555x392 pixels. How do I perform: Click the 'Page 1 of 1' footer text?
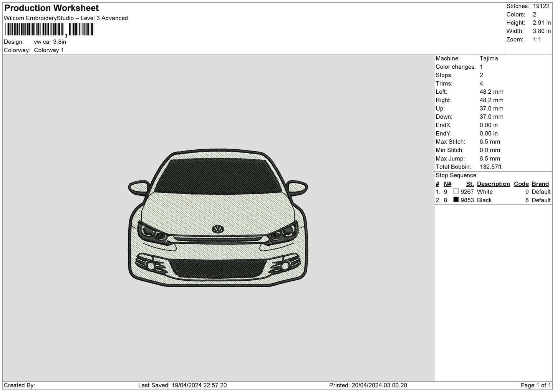536,385
